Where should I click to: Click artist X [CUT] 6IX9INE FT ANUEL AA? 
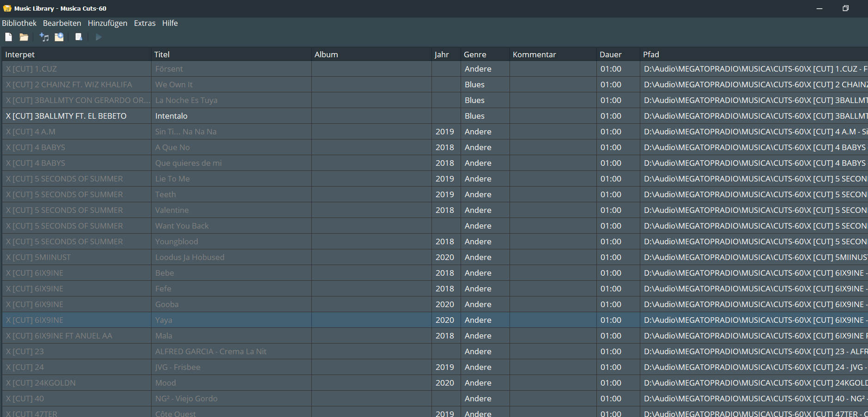tap(59, 336)
